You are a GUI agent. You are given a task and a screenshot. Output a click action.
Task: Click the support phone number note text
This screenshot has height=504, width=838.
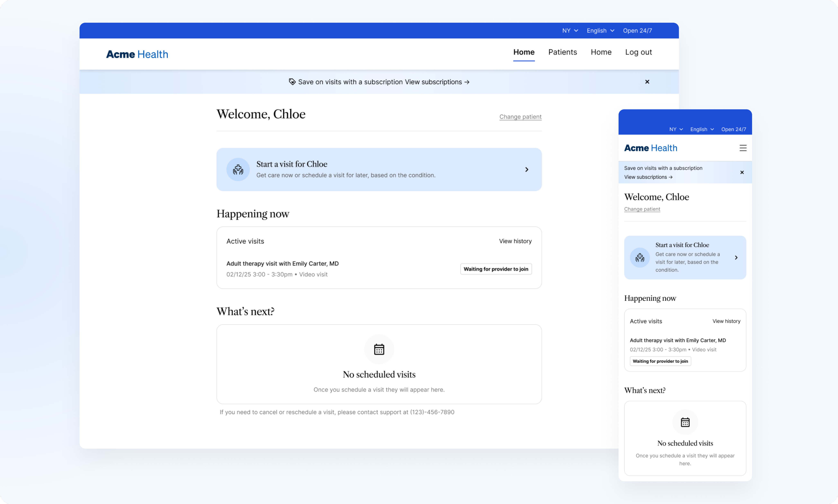tap(337, 412)
